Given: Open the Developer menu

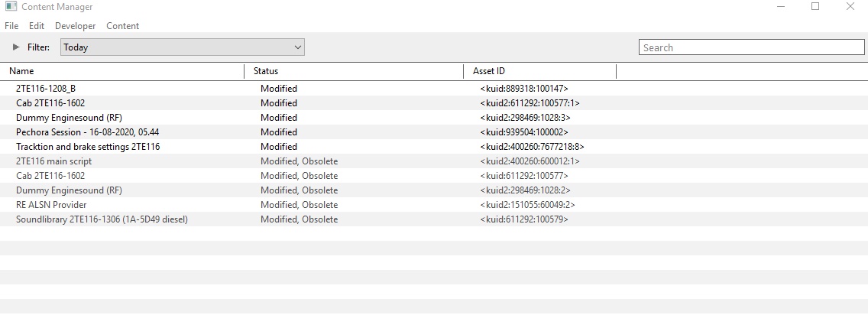Looking at the screenshot, I should point(76,26).
